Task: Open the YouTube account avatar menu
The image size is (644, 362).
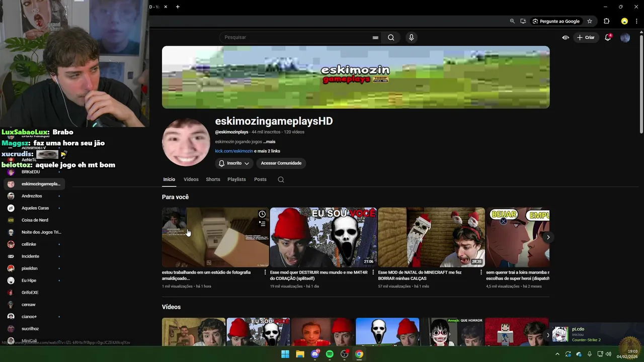Action: pos(625,38)
